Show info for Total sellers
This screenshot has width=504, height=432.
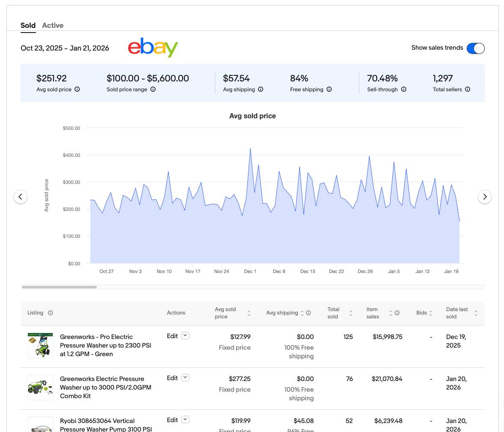[468, 90]
